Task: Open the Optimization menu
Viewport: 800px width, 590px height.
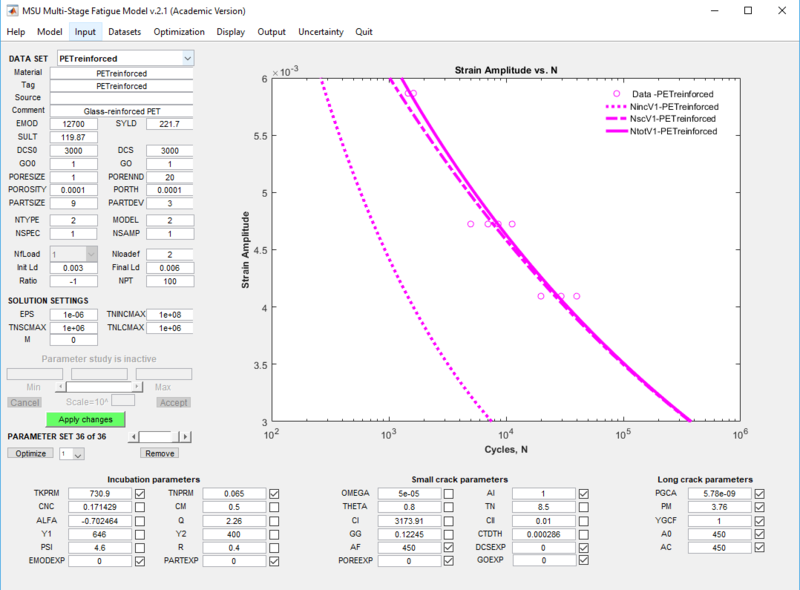Action: [x=179, y=31]
